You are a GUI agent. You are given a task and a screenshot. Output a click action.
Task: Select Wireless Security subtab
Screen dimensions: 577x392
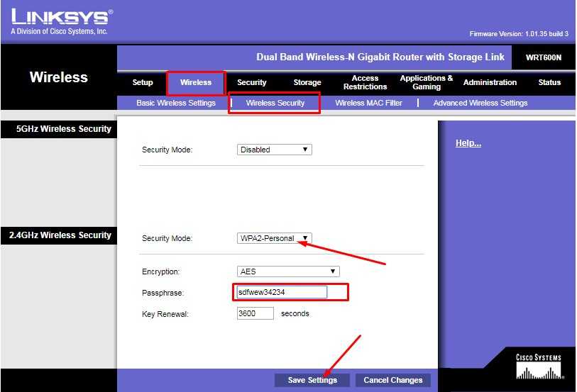275,103
